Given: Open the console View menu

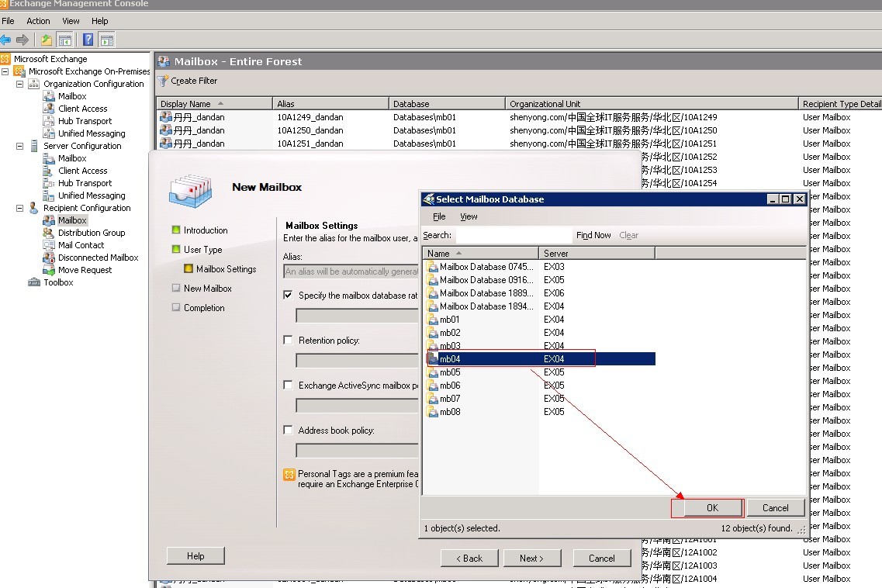Looking at the screenshot, I should 71,21.
